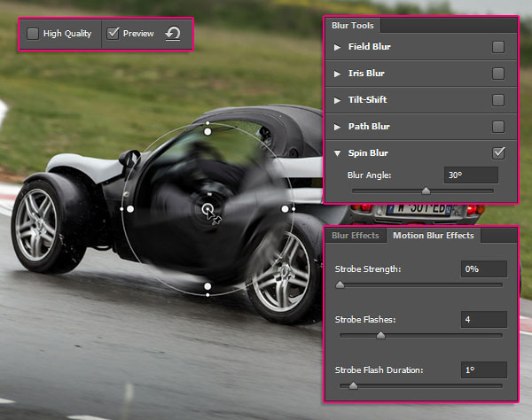Click the "High Quality" label text
The width and height of the screenshot is (532, 420).
click(67, 34)
